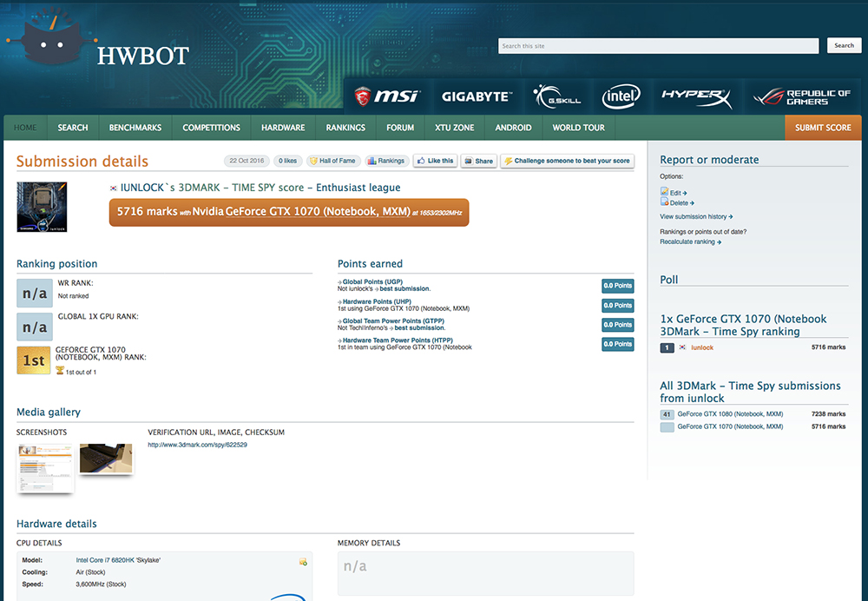Open the XTU ZONE nav item
Viewport: 868px width, 601px height.
[x=455, y=128]
